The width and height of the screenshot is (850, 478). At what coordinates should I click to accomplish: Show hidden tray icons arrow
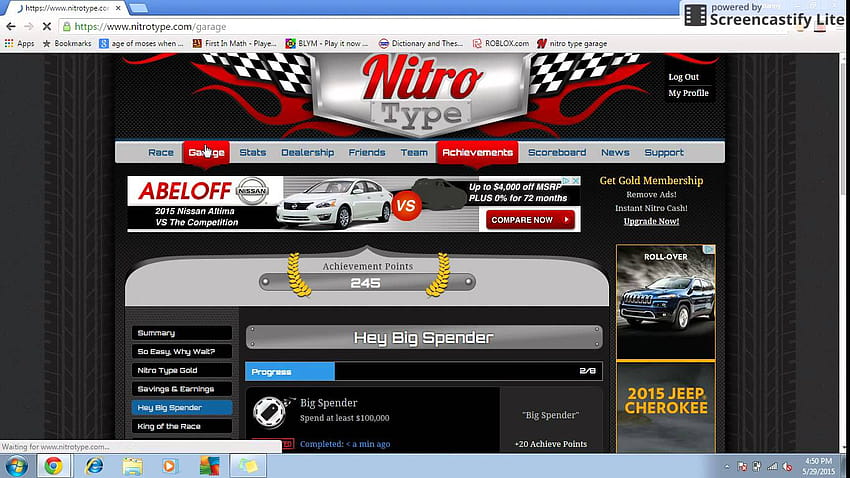pos(727,467)
